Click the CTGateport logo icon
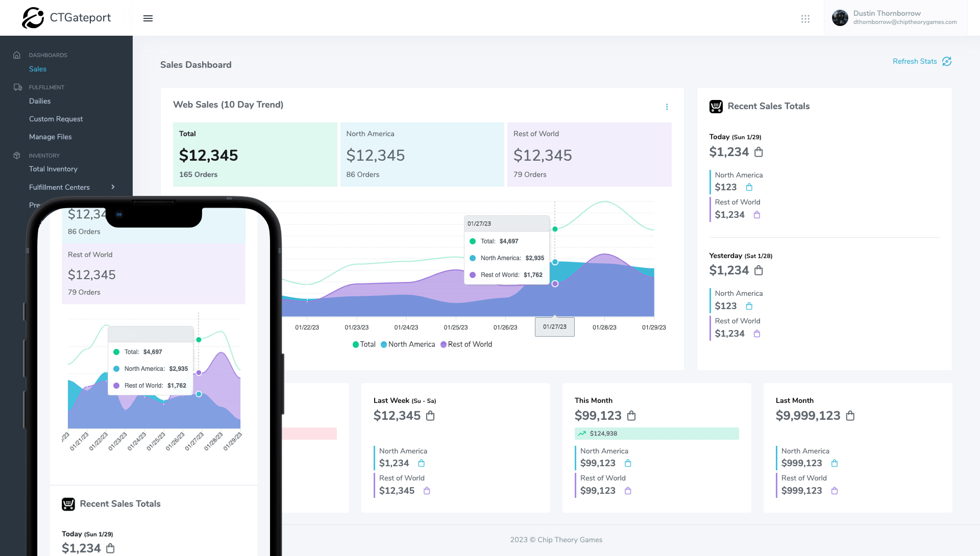Image resolution: width=980 pixels, height=556 pixels. 33,18
